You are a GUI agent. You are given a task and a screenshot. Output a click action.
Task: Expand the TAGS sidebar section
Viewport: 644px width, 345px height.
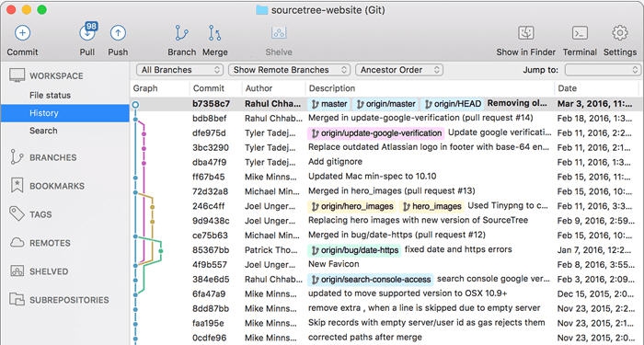click(40, 214)
